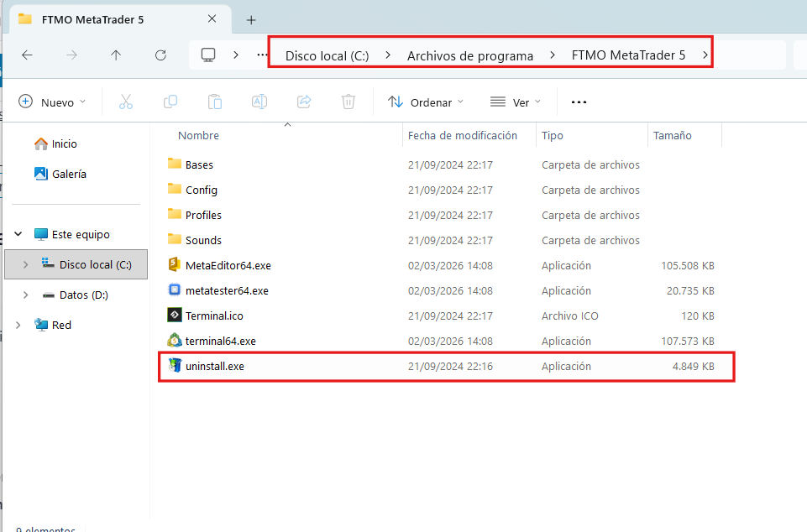Open the See more (ellipsis) toolbar menu

point(579,102)
